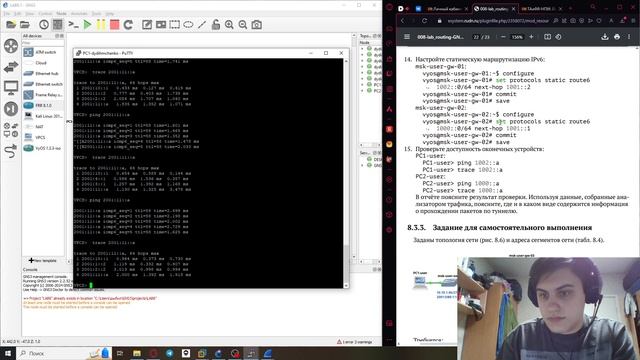Click PDF zoom out minus button
This screenshot has width=640, height=360.
[x=503, y=37]
